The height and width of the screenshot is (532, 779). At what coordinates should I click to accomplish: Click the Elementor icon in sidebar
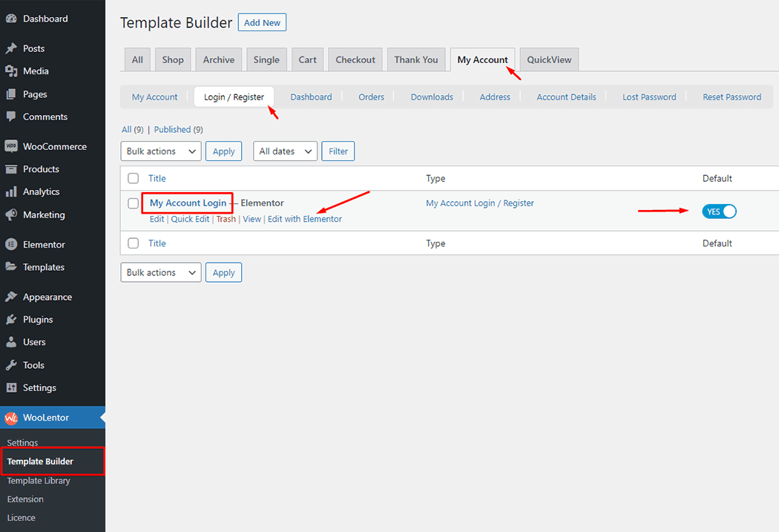tap(11, 244)
